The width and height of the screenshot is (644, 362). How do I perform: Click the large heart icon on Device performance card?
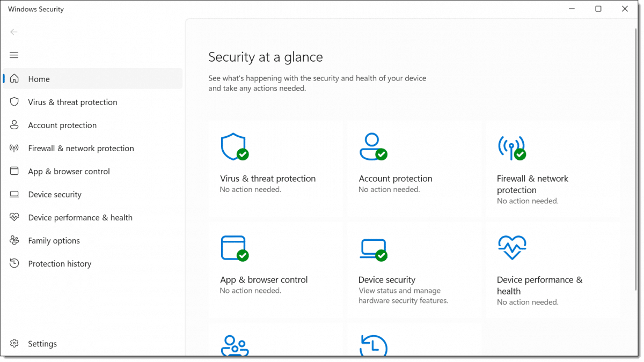(512, 247)
